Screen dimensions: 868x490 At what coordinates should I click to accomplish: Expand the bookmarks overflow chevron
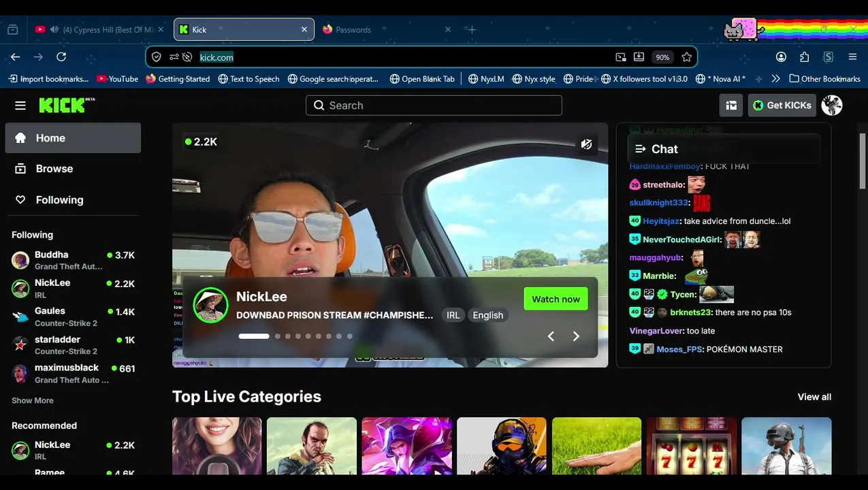tap(775, 79)
